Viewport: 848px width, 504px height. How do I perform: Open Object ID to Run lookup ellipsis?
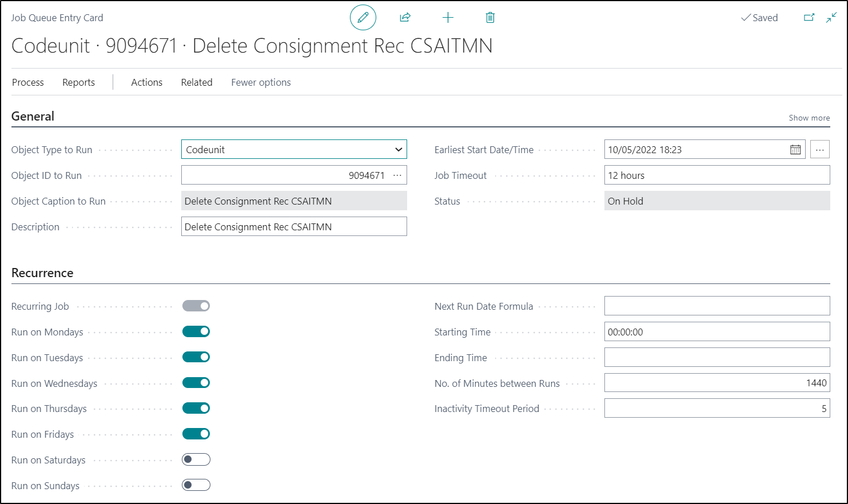397,175
